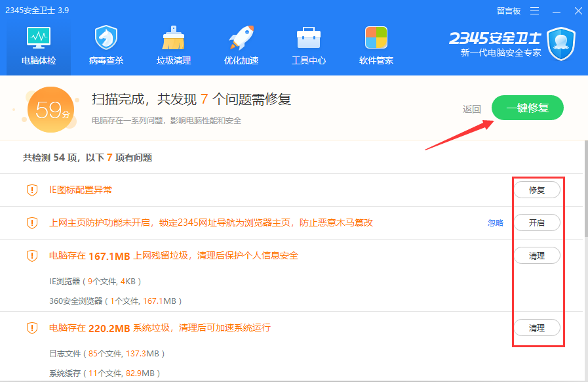Click the green 一键修复 button

click(x=528, y=108)
